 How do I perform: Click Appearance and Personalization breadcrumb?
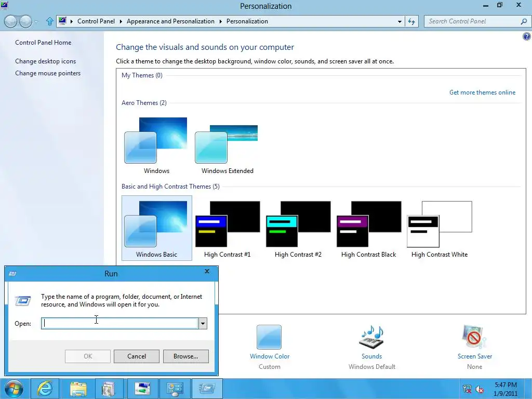tap(170, 21)
